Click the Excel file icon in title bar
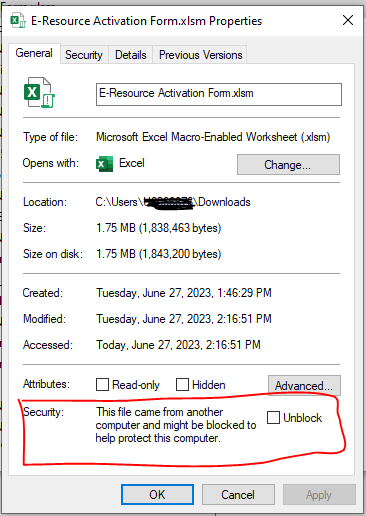The image size is (366, 516). [x=18, y=21]
